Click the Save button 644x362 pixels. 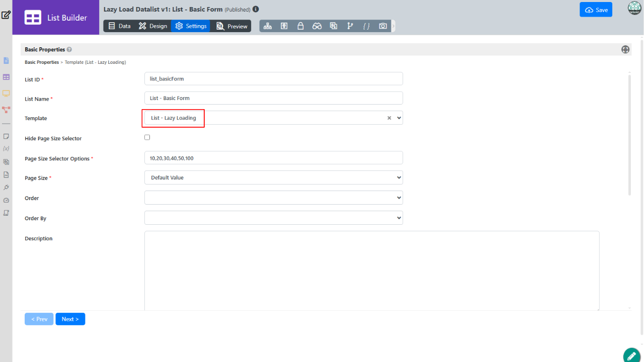click(596, 10)
